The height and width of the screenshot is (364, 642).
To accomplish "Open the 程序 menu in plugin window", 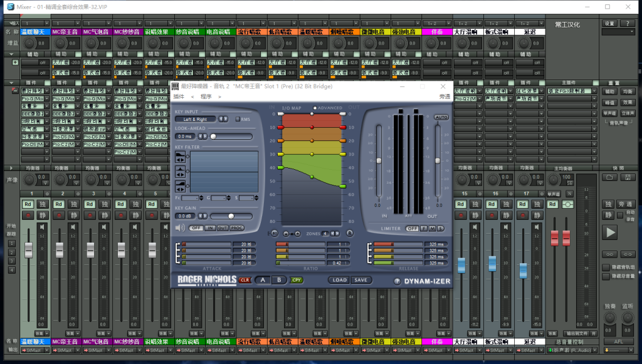I will point(206,96).
